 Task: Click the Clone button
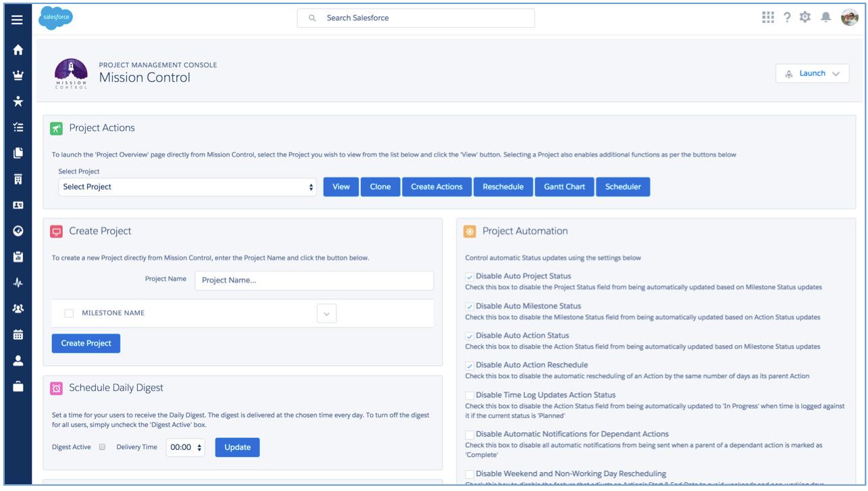click(x=380, y=187)
